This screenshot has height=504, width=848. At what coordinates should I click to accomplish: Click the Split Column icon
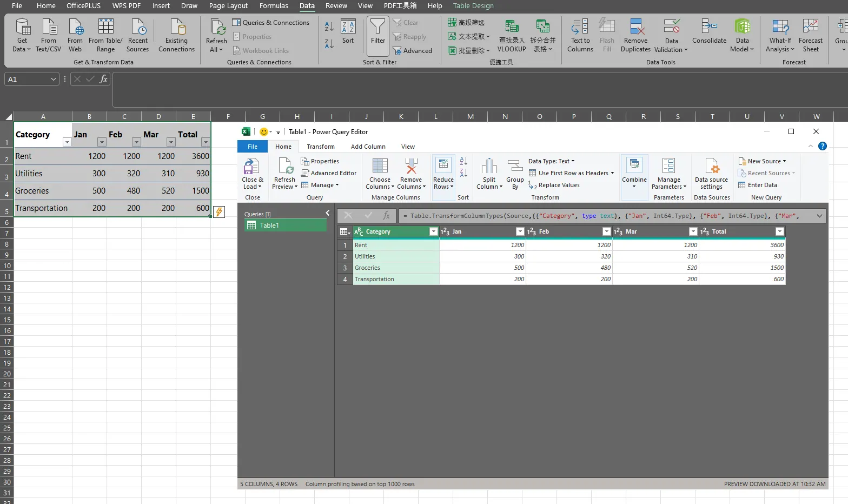pos(489,167)
